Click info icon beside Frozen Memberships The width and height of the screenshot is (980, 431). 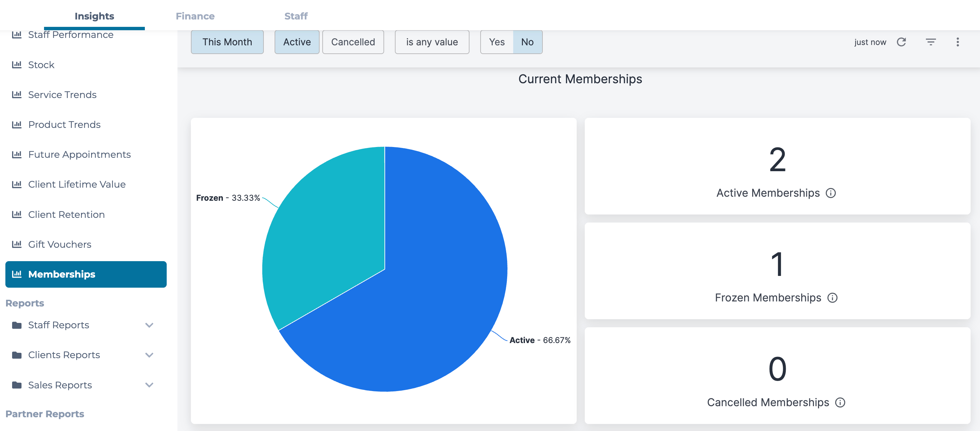[832, 298]
